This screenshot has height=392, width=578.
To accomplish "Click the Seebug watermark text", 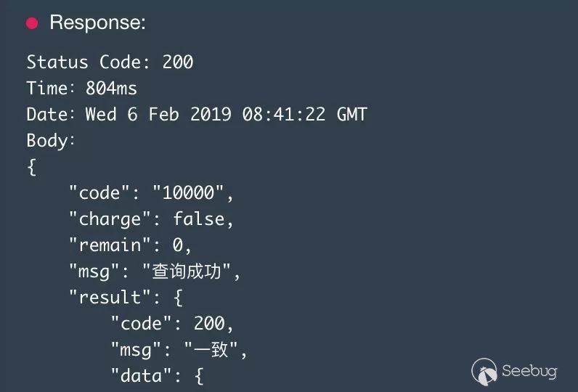I will pyautogui.click(x=529, y=371).
